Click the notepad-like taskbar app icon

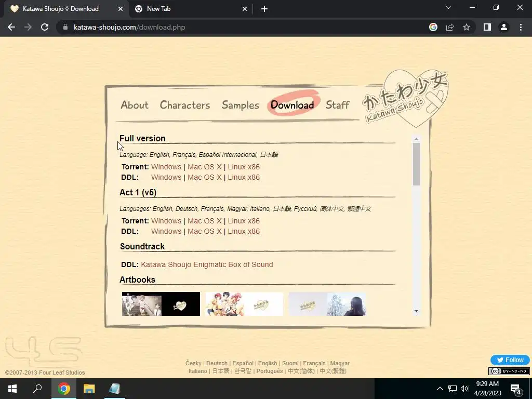click(114, 389)
